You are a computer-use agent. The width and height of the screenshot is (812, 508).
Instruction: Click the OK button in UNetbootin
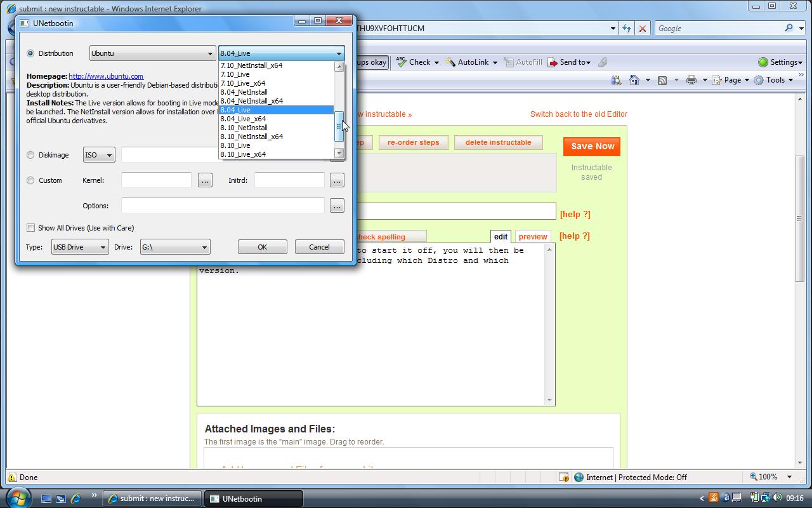click(262, 246)
